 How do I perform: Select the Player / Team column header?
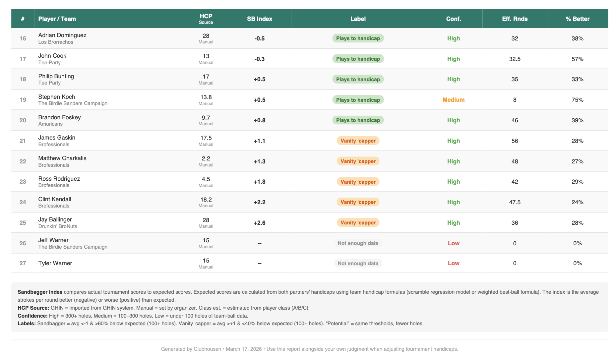tap(57, 19)
